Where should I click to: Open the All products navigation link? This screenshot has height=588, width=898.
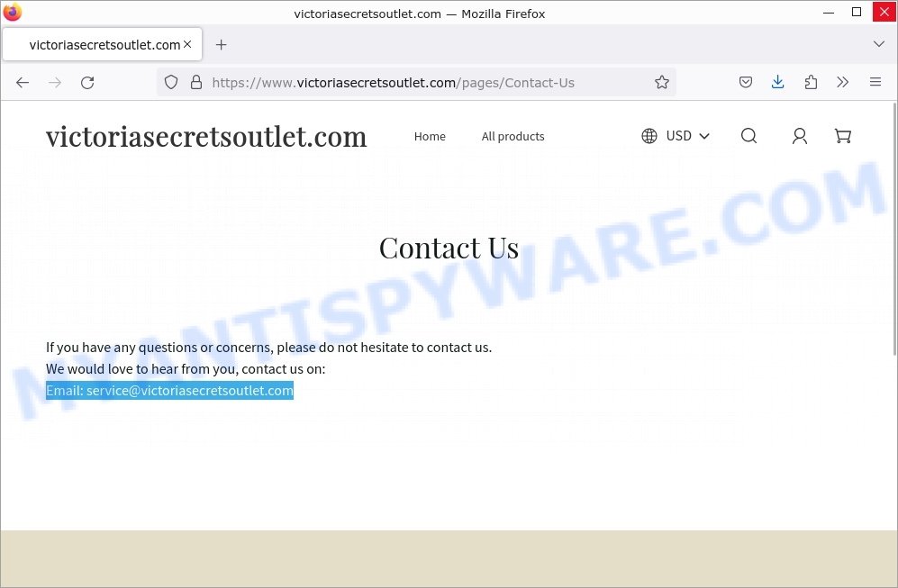click(x=512, y=136)
